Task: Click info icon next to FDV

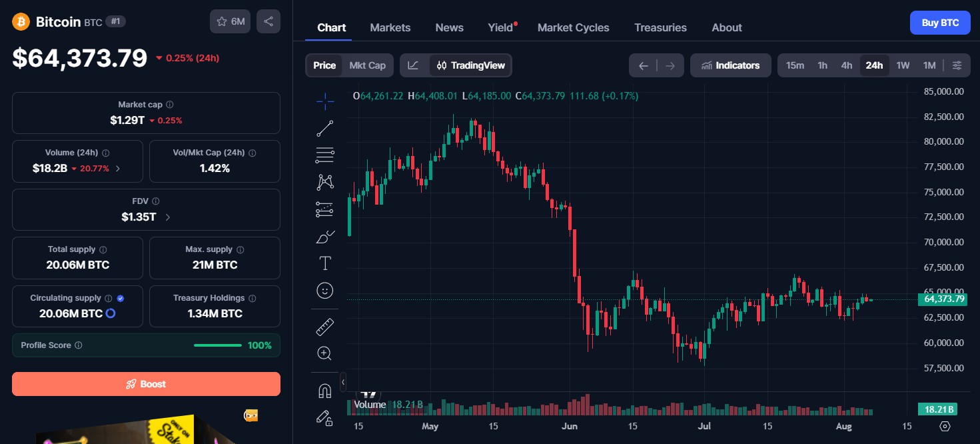Action: tap(155, 201)
